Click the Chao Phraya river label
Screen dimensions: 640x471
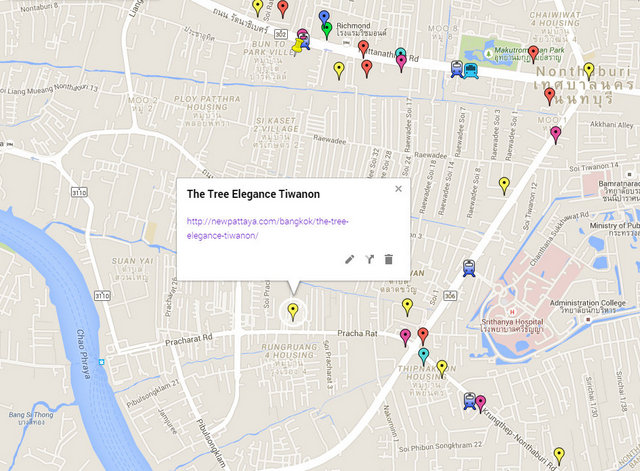coord(83,354)
